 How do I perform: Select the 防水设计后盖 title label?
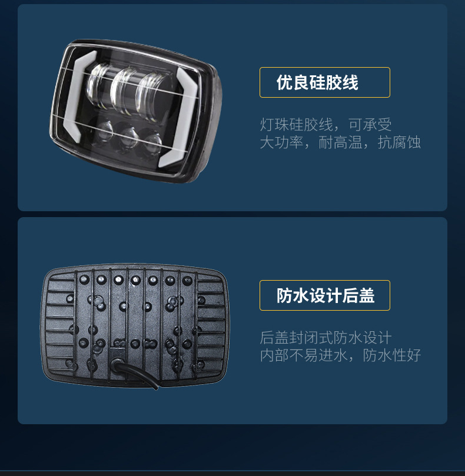pyautogui.click(x=325, y=295)
